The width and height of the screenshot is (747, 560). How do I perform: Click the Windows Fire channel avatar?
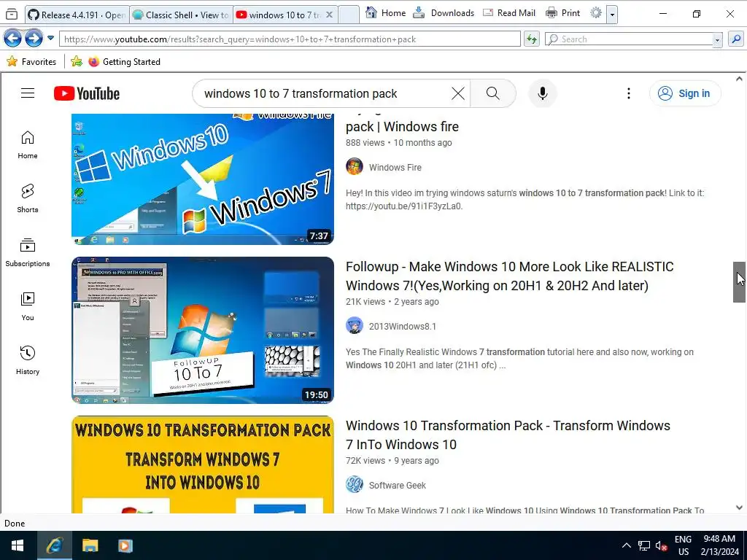[x=355, y=167]
